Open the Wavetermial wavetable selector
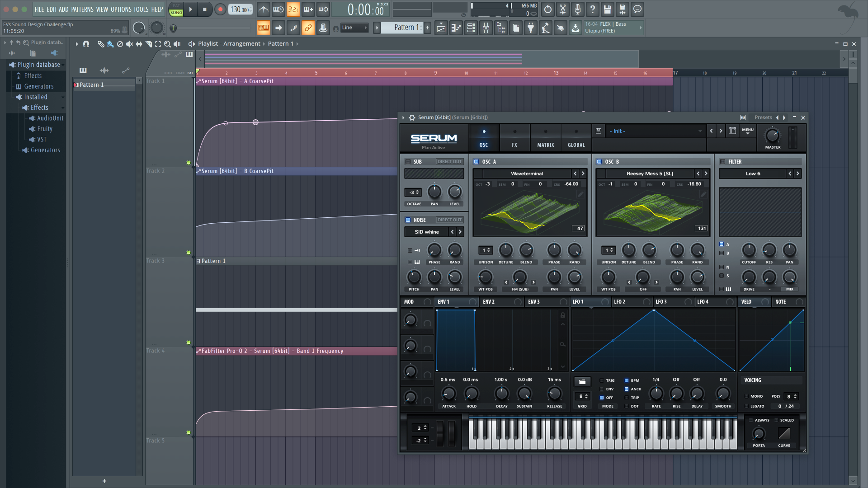 click(x=527, y=174)
